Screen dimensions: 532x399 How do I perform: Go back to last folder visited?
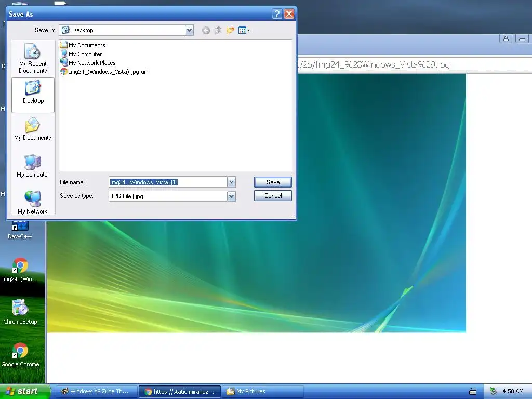[206, 31]
